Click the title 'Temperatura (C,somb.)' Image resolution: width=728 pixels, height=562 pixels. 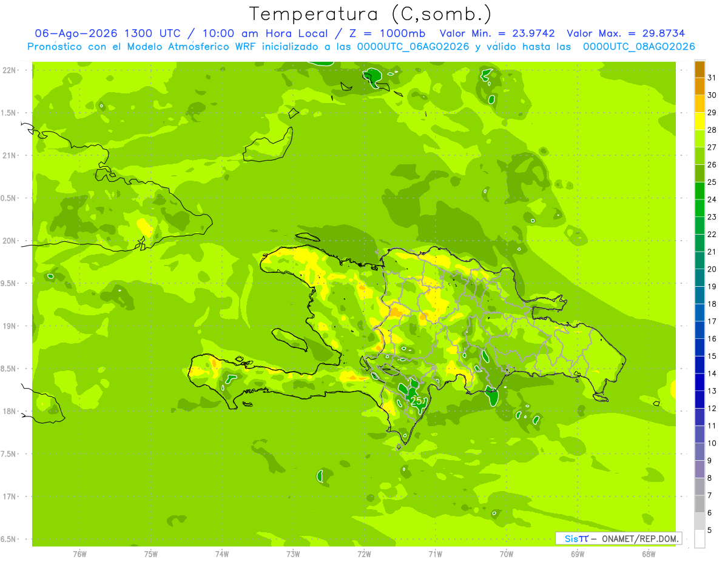tap(370, 14)
